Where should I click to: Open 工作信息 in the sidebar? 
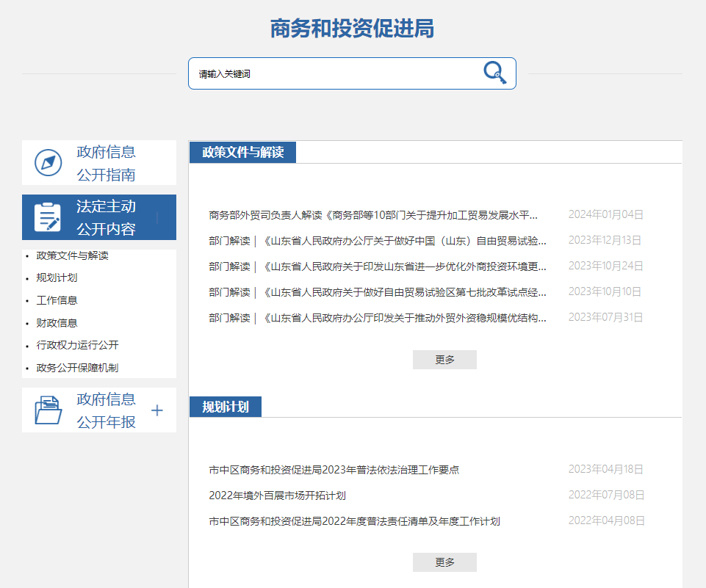[57, 300]
